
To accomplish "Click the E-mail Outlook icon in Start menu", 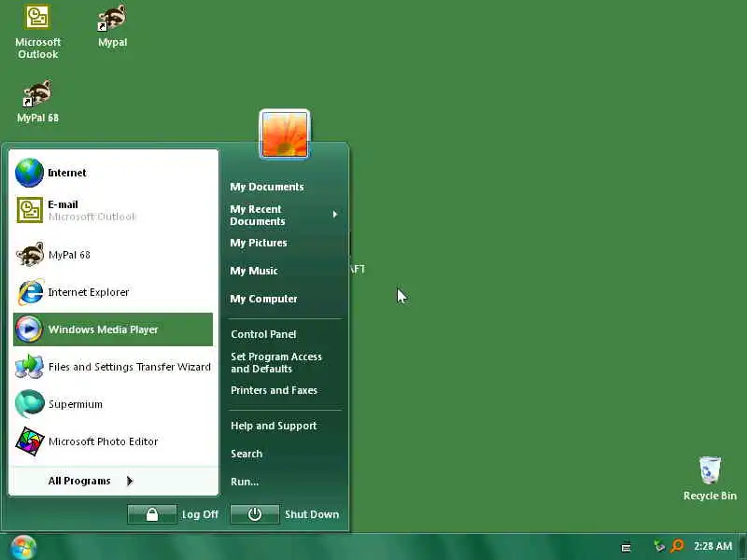I will (30, 210).
